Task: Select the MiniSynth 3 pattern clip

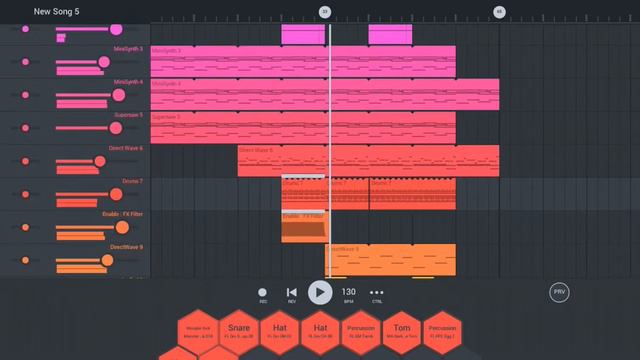Action: point(303,62)
